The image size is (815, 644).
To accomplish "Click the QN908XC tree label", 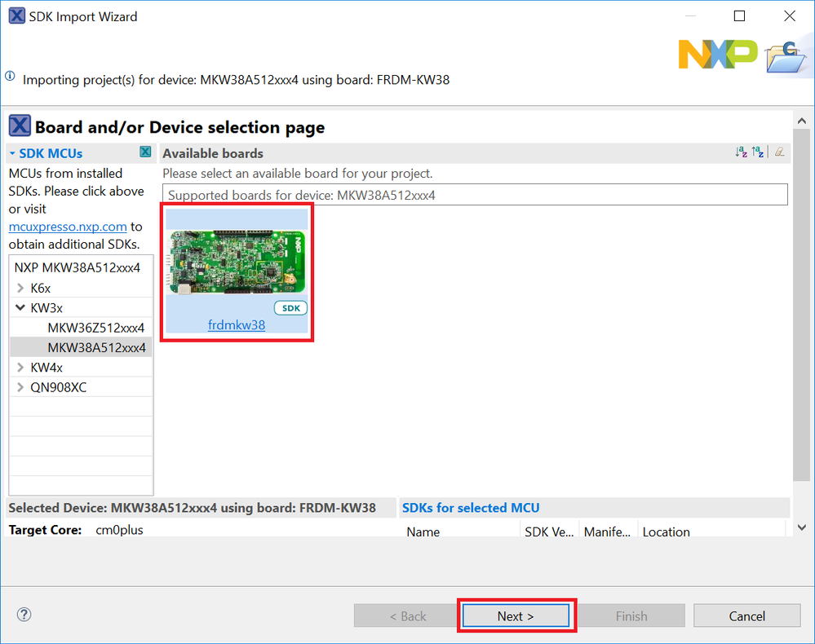I will (58, 387).
